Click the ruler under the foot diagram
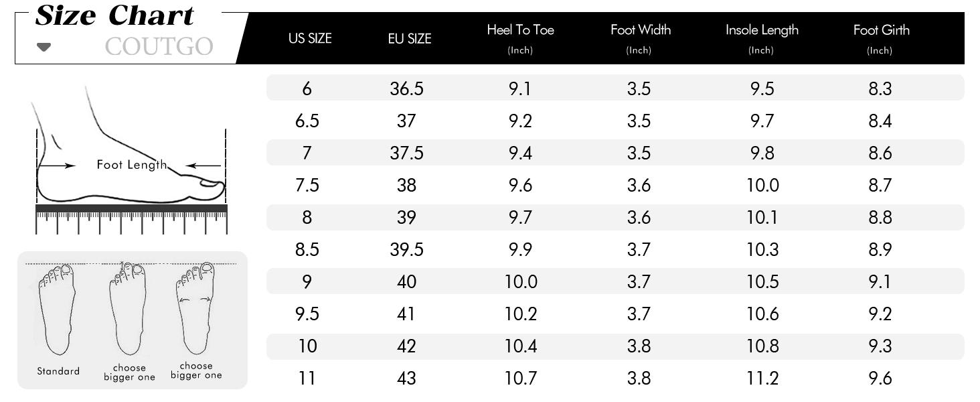 [x=131, y=218]
